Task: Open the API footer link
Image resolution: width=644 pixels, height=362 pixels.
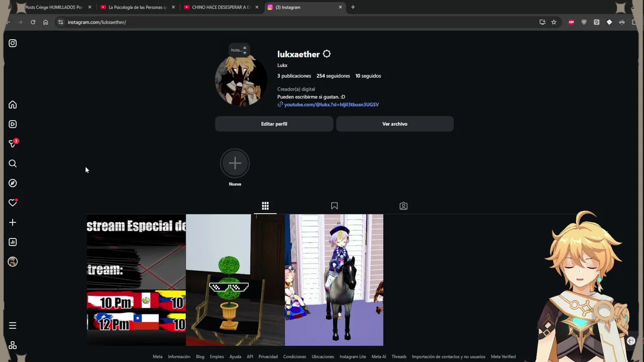Action: [250, 356]
